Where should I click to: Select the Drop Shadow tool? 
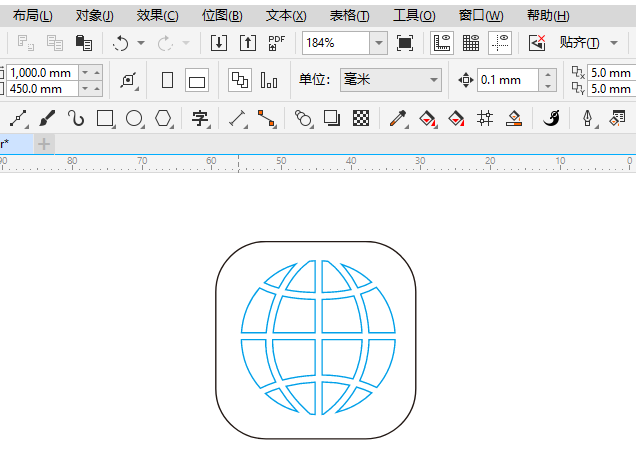coord(332,118)
